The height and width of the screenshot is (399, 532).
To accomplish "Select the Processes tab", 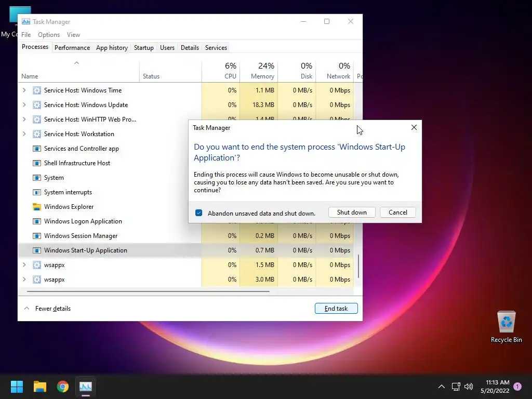I will point(35,47).
